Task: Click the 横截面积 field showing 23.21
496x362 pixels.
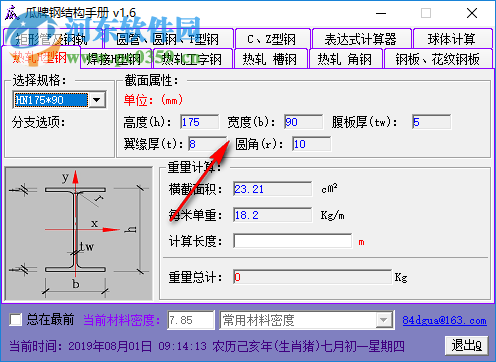Action: point(273,189)
